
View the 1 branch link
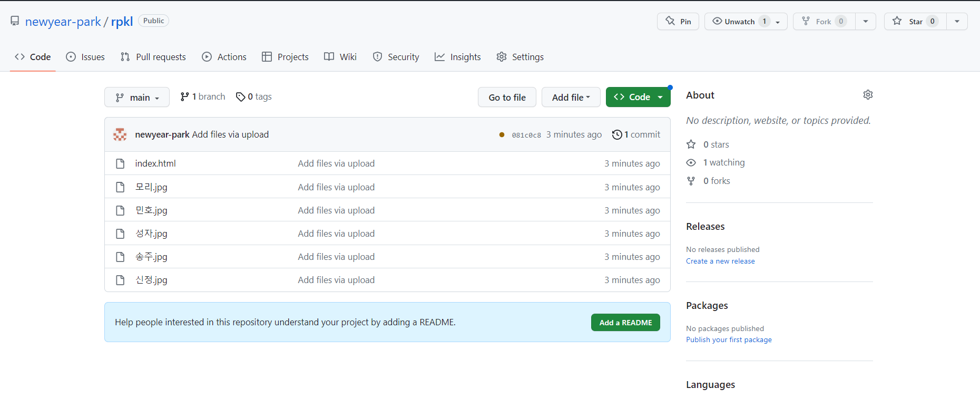pos(203,96)
